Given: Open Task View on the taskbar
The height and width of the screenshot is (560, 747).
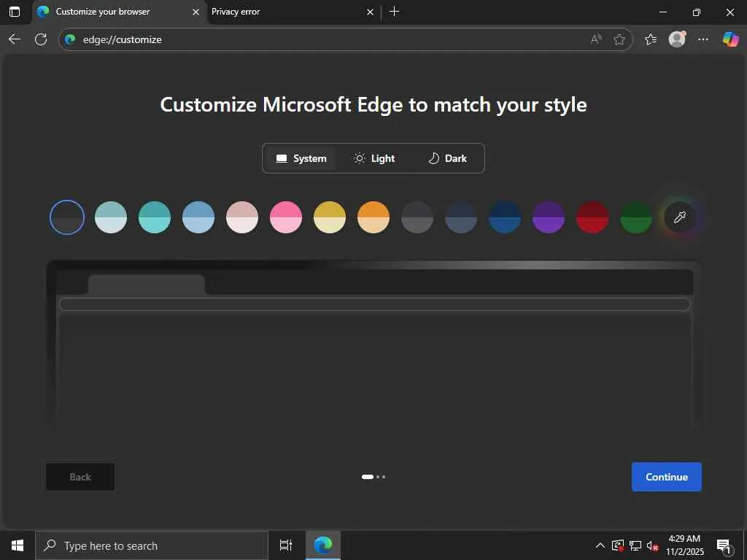Looking at the screenshot, I should point(286,545).
